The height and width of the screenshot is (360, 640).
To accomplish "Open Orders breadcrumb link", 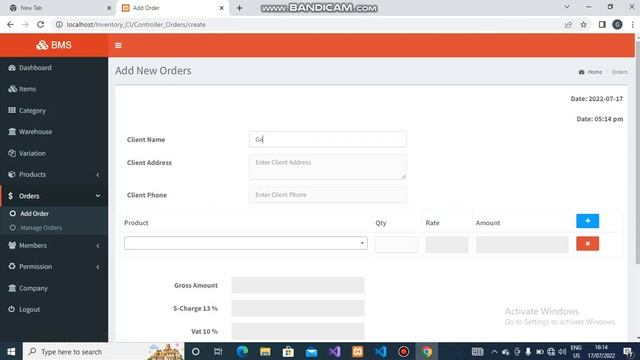I will [x=619, y=72].
